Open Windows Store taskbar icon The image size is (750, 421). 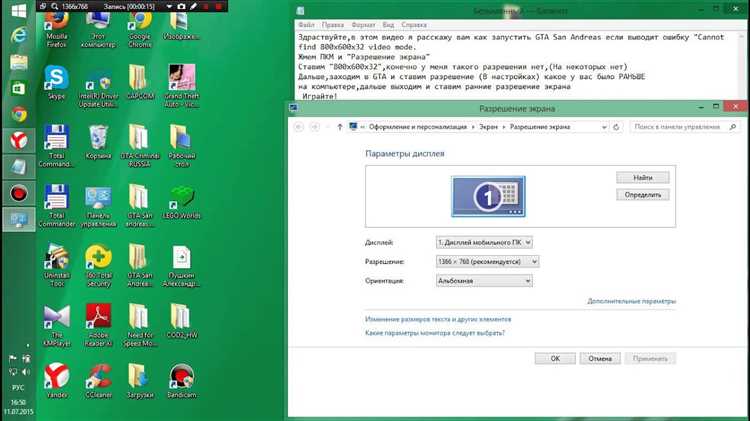point(18,88)
